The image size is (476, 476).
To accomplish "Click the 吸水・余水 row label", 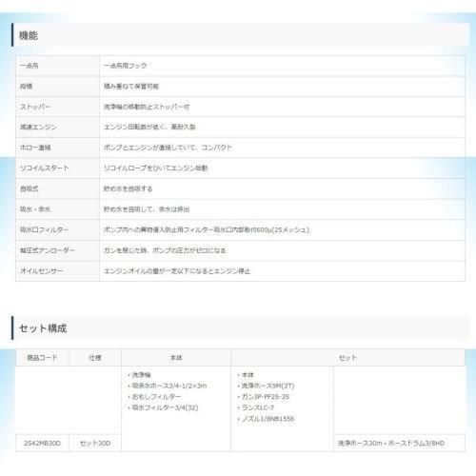I will (x=35, y=209).
